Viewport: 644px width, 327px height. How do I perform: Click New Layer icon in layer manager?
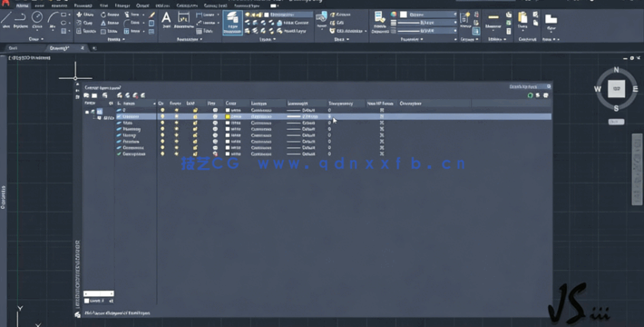[120, 95]
